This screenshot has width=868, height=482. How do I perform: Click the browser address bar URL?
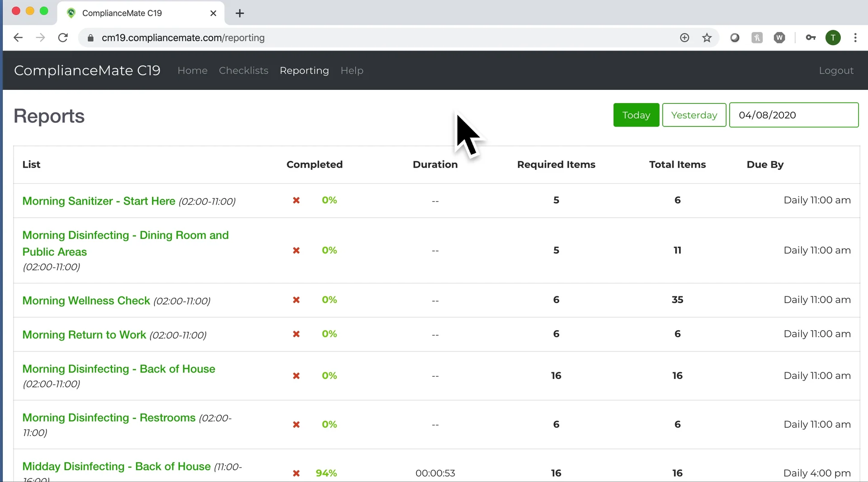[183, 38]
